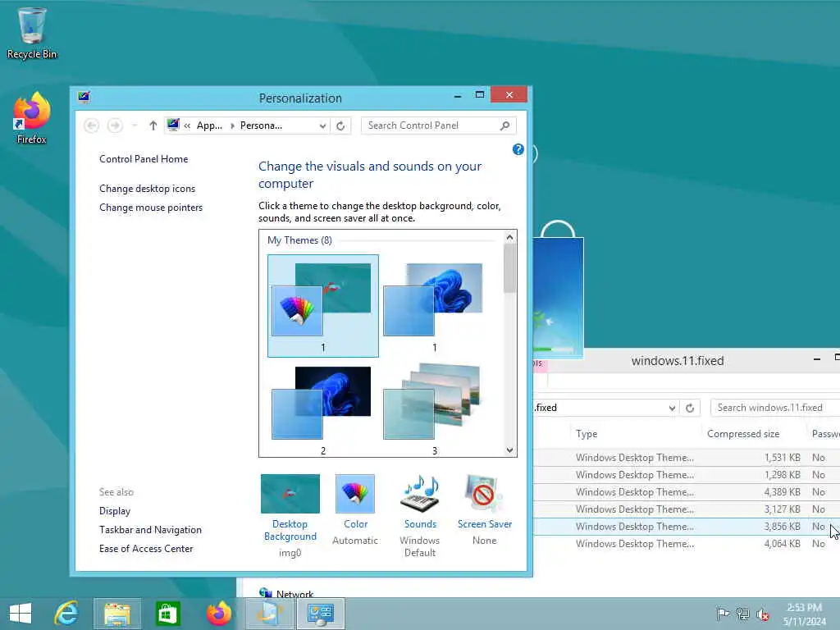Focus the Search windows.11.fixed field
Screen dimensions: 840x630
pos(775,408)
